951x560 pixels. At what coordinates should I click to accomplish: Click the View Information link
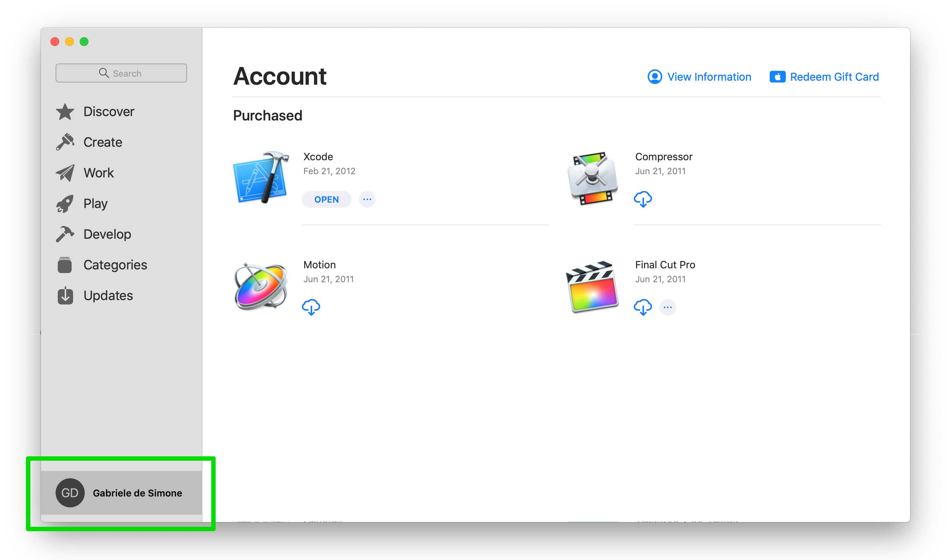700,77
